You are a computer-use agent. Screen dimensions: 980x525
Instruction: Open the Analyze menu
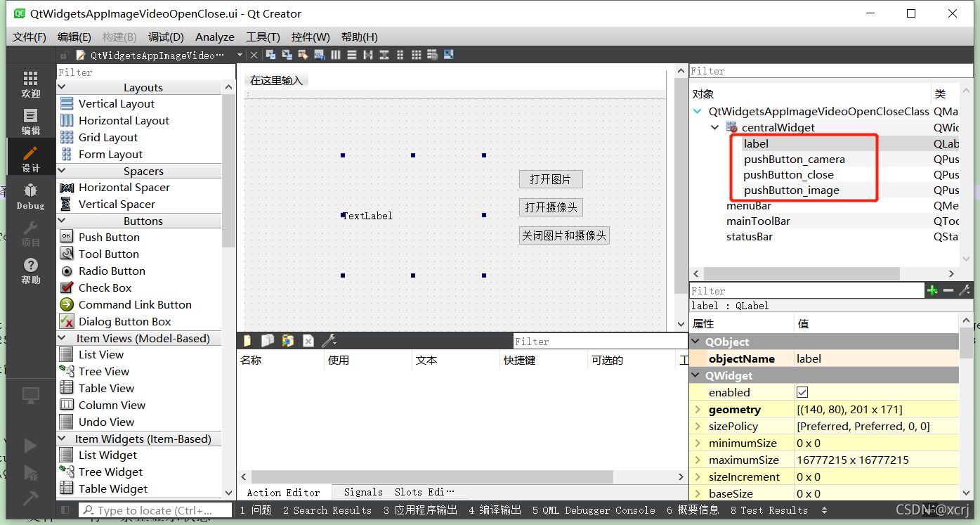click(215, 37)
